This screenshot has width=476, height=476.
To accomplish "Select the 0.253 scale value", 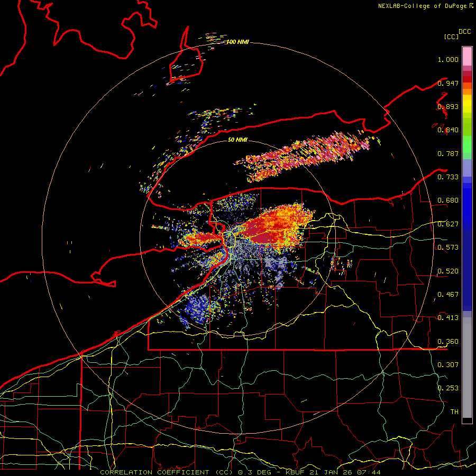I will point(448,388).
